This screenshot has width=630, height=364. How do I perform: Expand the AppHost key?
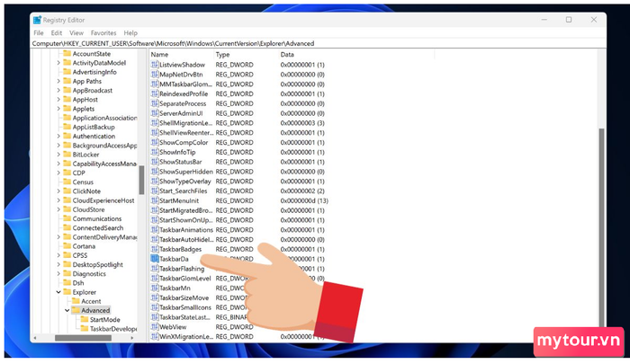[58, 100]
